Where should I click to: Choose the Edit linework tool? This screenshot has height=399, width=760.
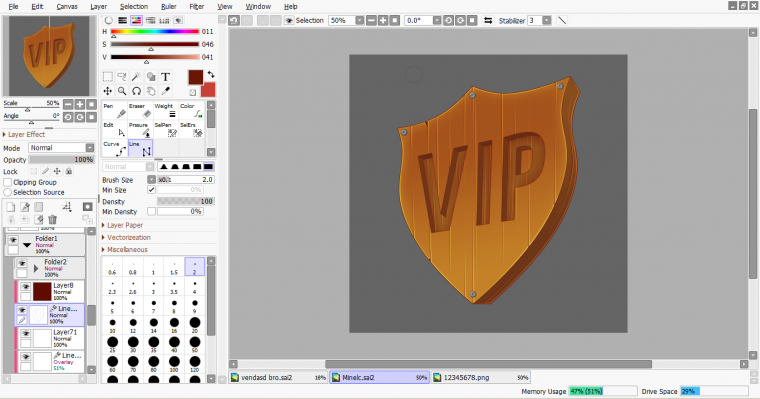[x=115, y=129]
